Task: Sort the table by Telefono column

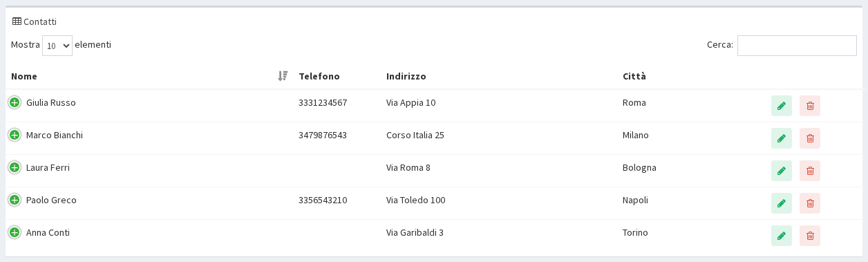Action: (319, 76)
